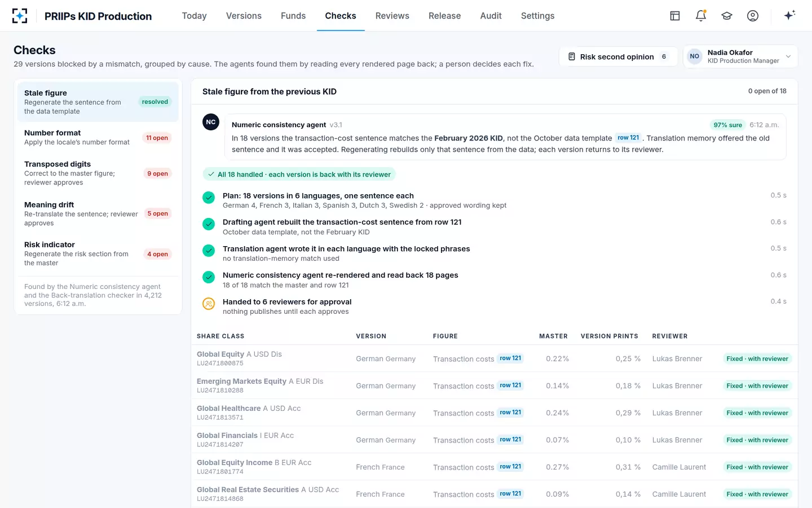The image size is (812, 508).
Task: Click the row 121 chip in the agent message
Action: [628, 138]
